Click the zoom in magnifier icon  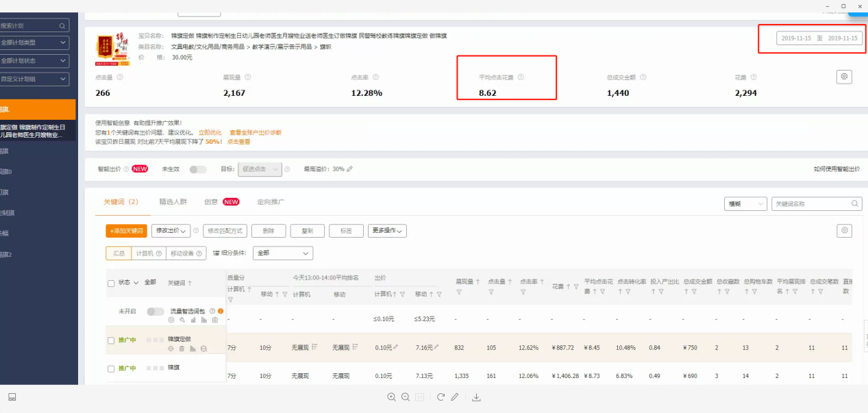point(391,397)
